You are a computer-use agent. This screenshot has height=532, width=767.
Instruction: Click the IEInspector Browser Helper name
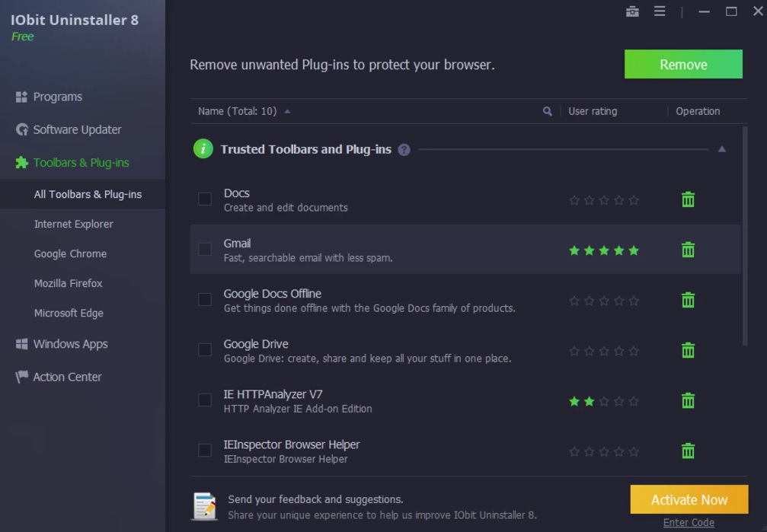coord(292,444)
